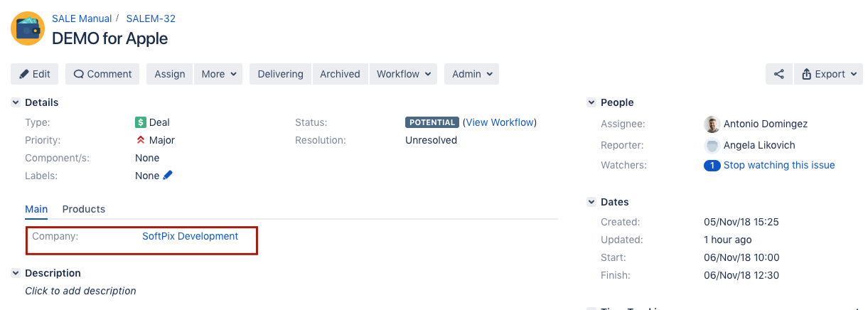The height and width of the screenshot is (310, 868).
Task: Click the project wallet avatar icon
Action: pyautogui.click(x=28, y=28)
